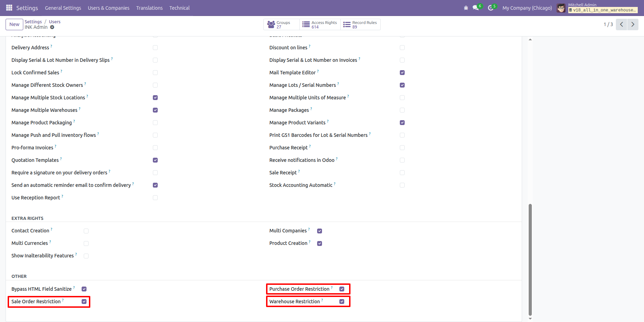Open the Users & Companies menu
644x322 pixels.
click(x=108, y=8)
